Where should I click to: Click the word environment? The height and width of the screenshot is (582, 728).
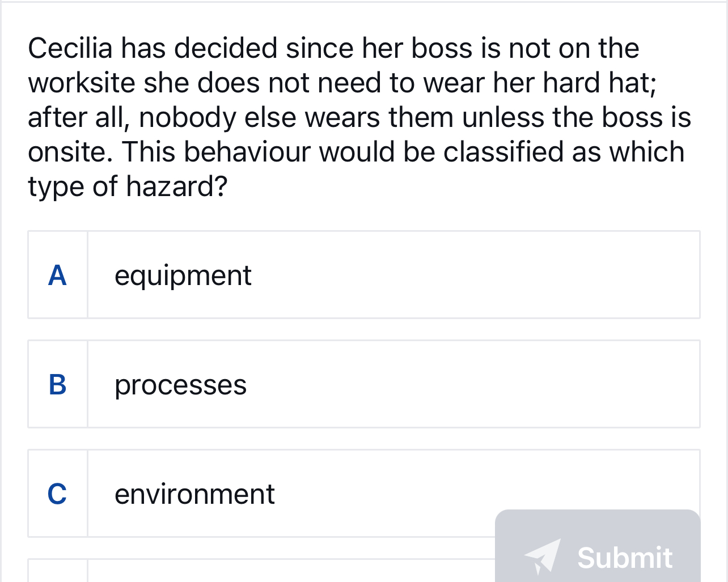click(194, 494)
